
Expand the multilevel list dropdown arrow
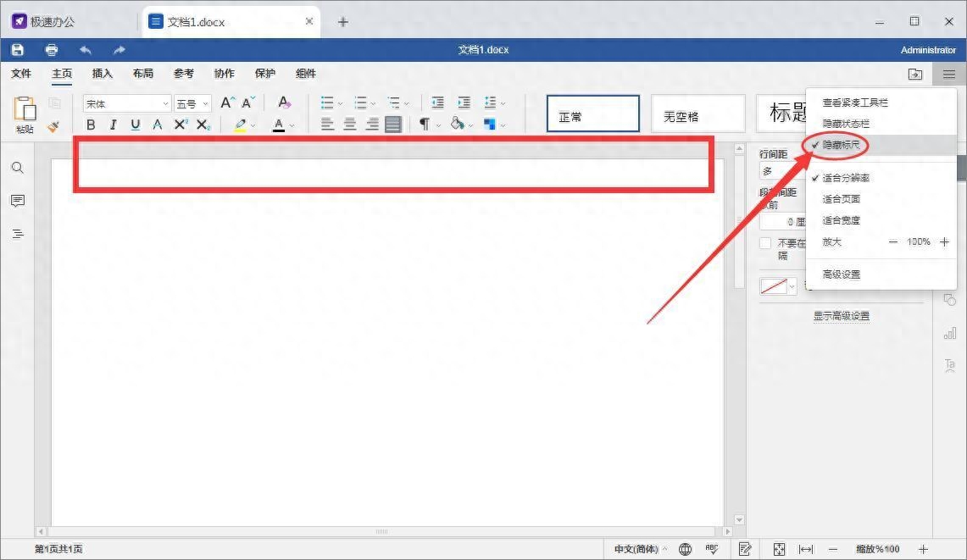[407, 103]
